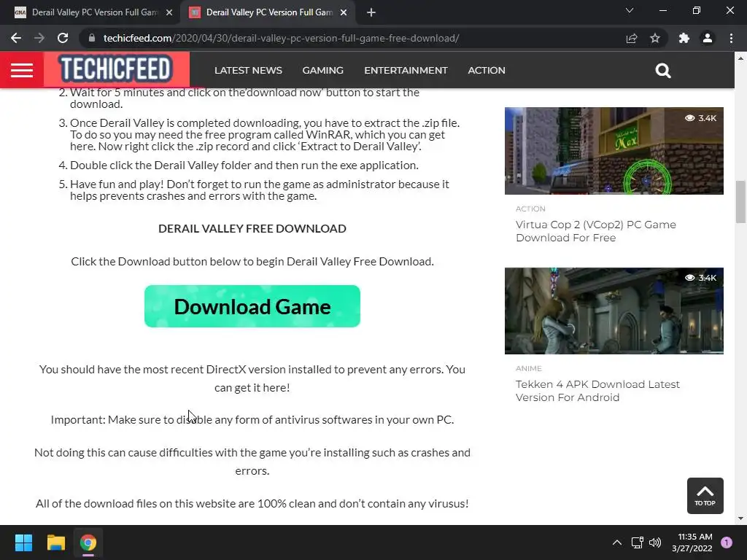Reload the page with the refresh icon
The image size is (747, 560).
[63, 38]
